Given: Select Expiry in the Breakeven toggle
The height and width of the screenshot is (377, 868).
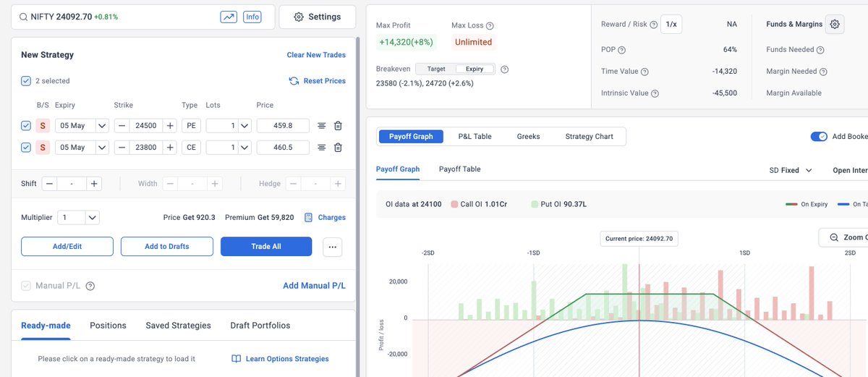Looking at the screenshot, I should click(475, 69).
